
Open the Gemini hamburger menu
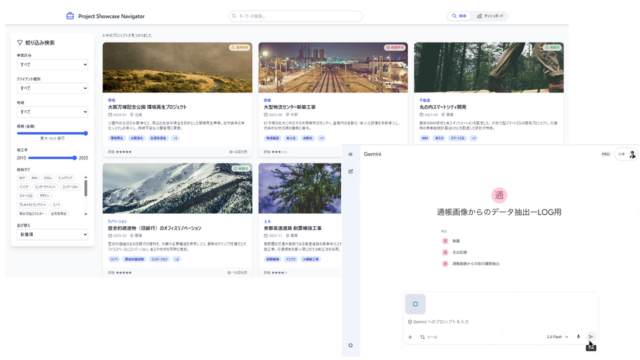click(350, 154)
